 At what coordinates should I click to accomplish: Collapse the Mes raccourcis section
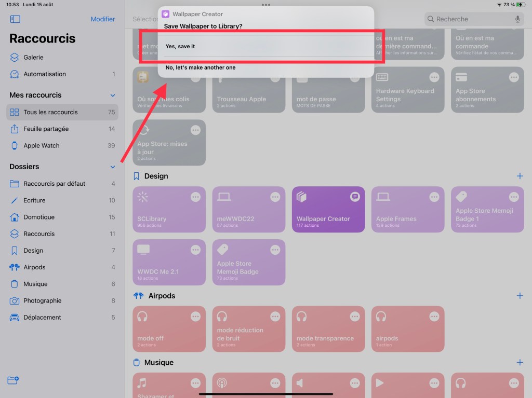point(113,95)
